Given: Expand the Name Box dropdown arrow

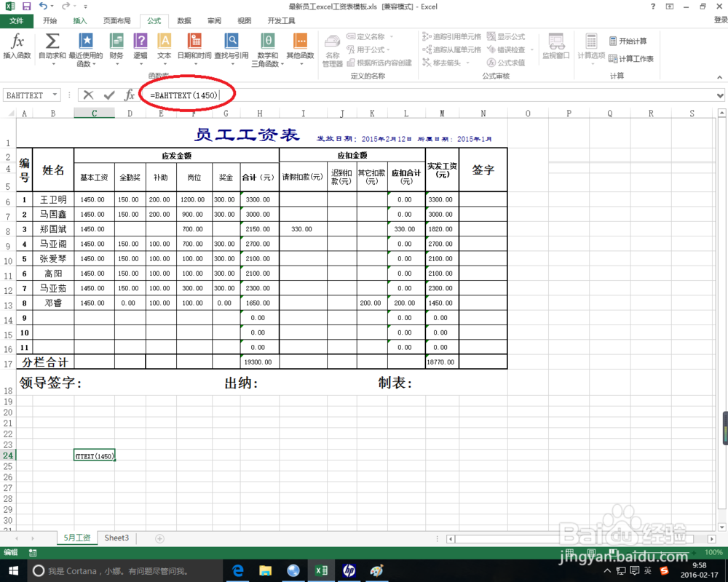Looking at the screenshot, I should [55, 95].
